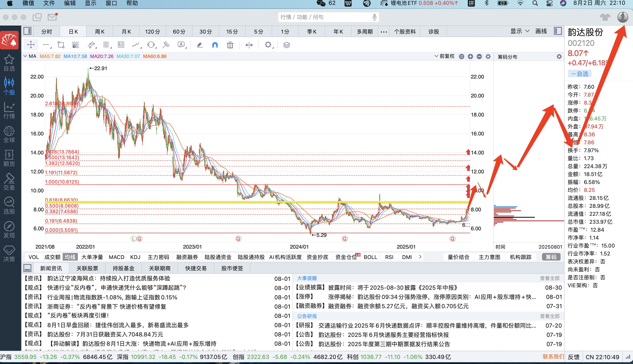Expand the MA indicator dropdown chevron
Viewport: 633px width, 364px height.
click(x=25, y=56)
